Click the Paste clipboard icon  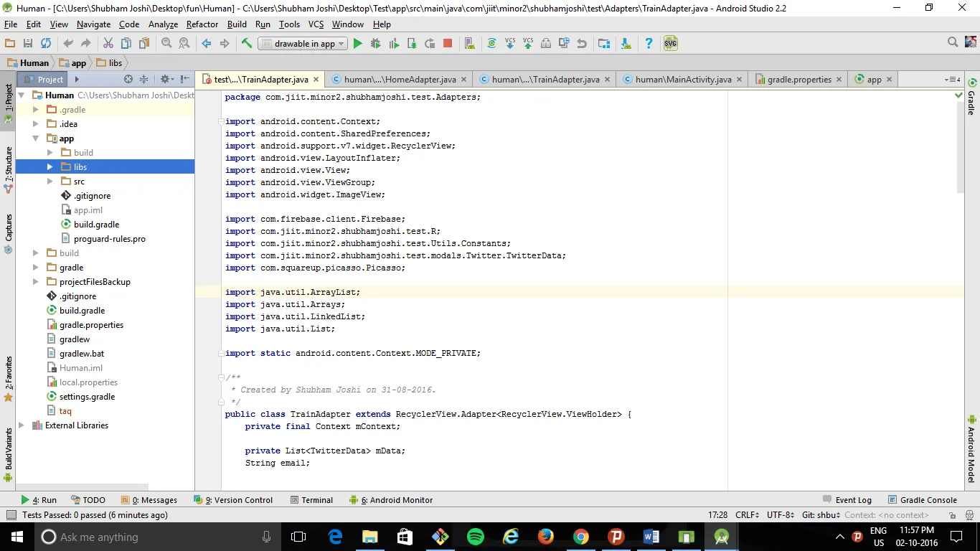(144, 44)
